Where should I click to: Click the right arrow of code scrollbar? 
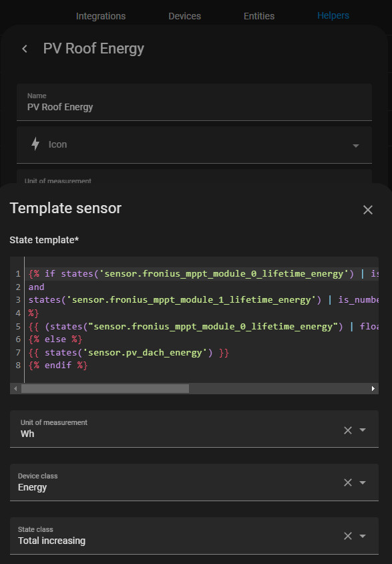373,388
